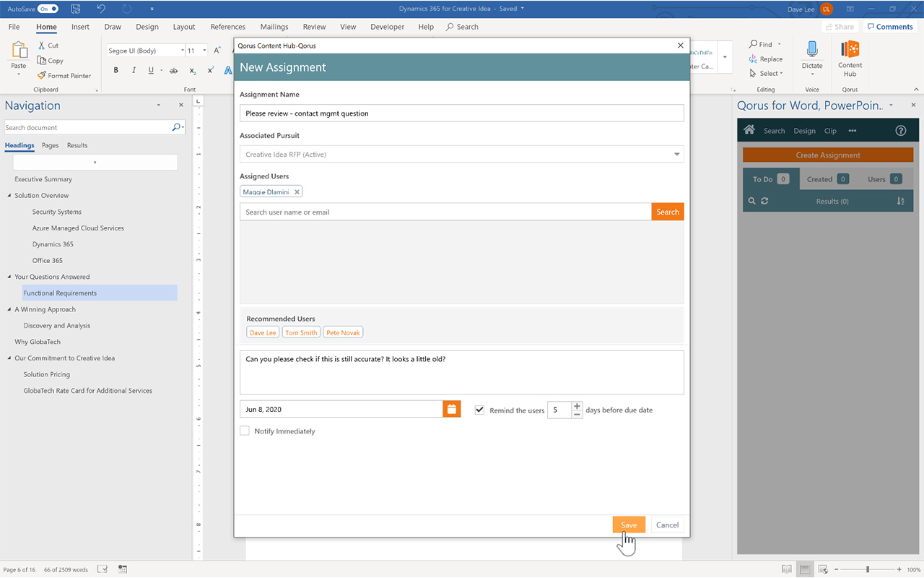Collapse the Solution Overview heading
This screenshot has width=924, height=578.
pyautogui.click(x=9, y=195)
